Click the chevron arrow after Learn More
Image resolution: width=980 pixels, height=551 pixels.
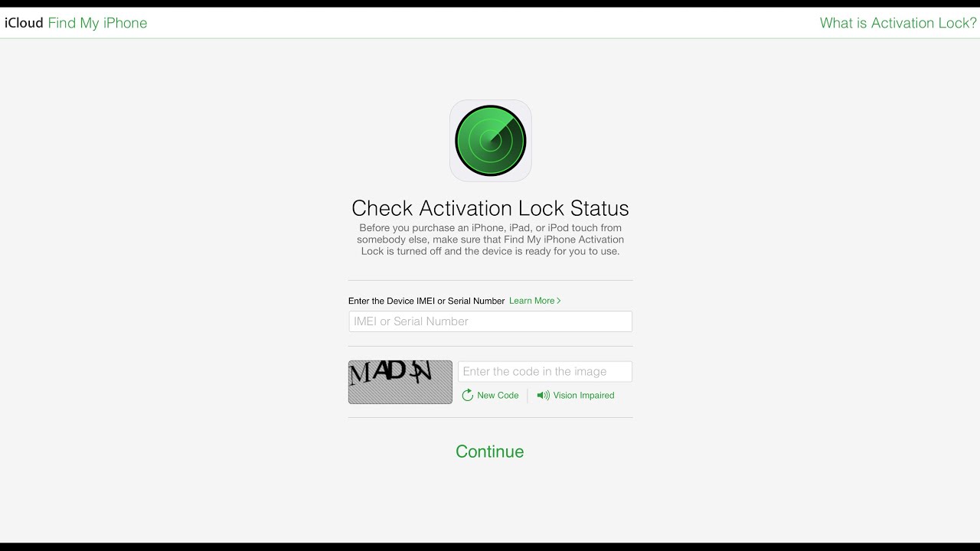[559, 301]
